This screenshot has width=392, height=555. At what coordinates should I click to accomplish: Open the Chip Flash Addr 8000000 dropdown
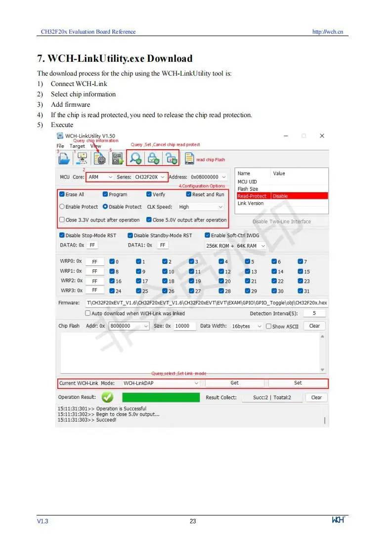[x=129, y=326]
